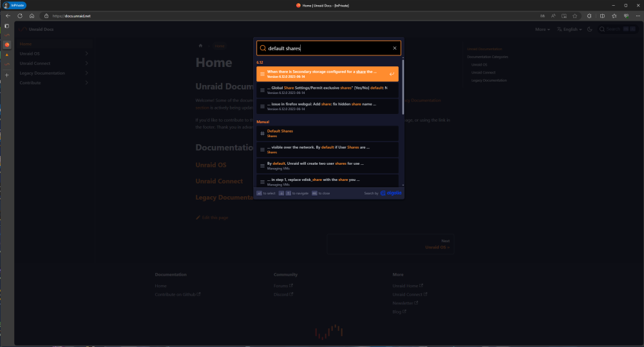Screen dimensions: 644x347
Task: Open the Translate icon in address bar
Action: (x=542, y=15)
